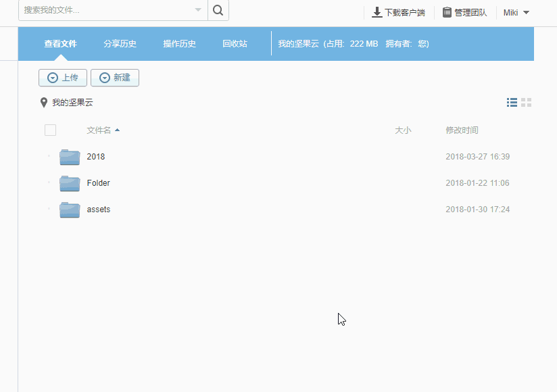Click date 2018-01-30 17:24

click(478, 210)
